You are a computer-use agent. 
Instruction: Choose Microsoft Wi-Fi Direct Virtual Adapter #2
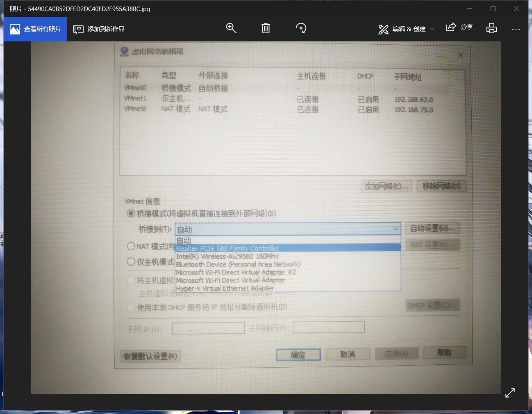[x=288, y=272]
